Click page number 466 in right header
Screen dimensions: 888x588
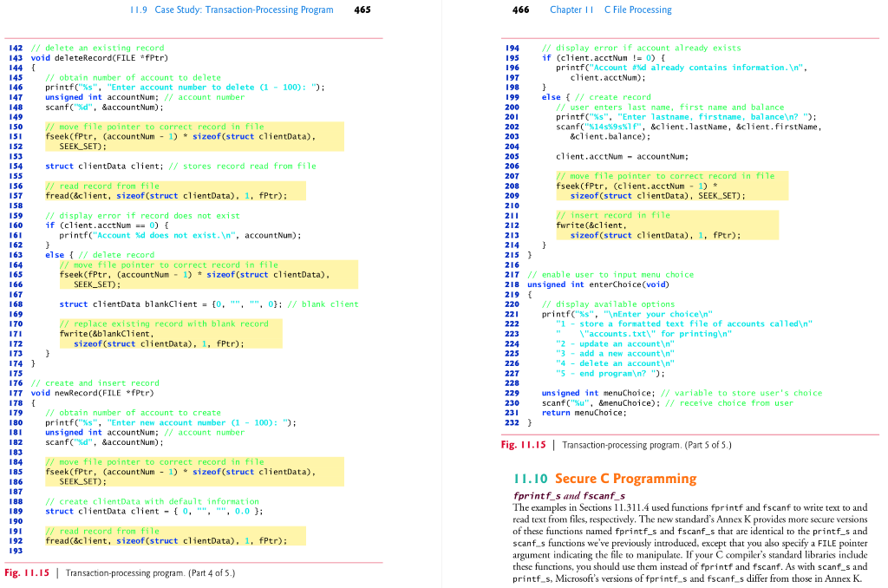coord(520,10)
